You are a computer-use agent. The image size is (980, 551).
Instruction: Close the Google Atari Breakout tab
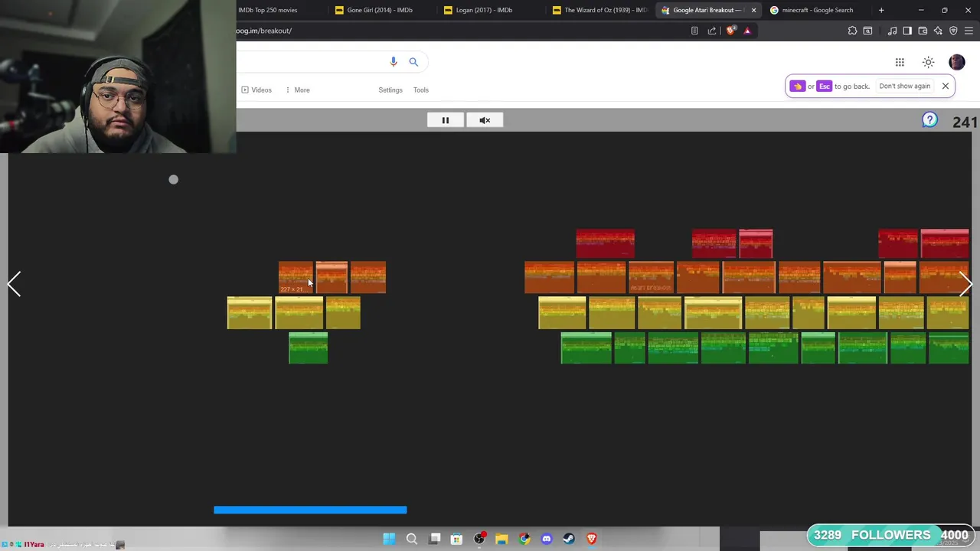(x=753, y=10)
